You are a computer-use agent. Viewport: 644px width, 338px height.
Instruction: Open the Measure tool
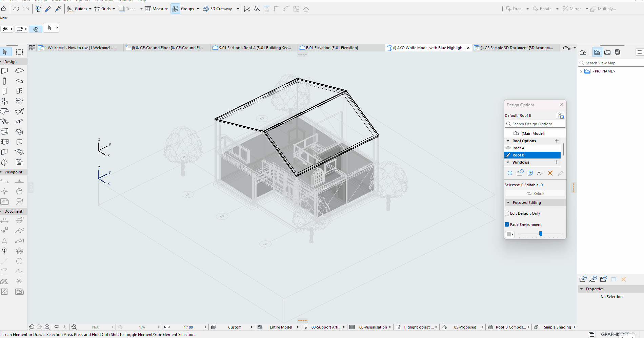click(157, 9)
